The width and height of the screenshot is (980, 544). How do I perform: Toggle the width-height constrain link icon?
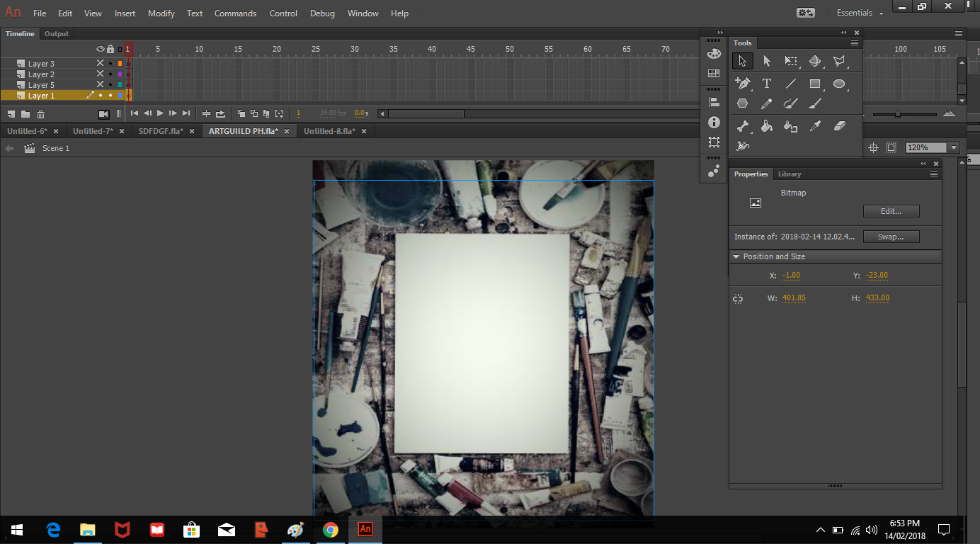click(738, 299)
